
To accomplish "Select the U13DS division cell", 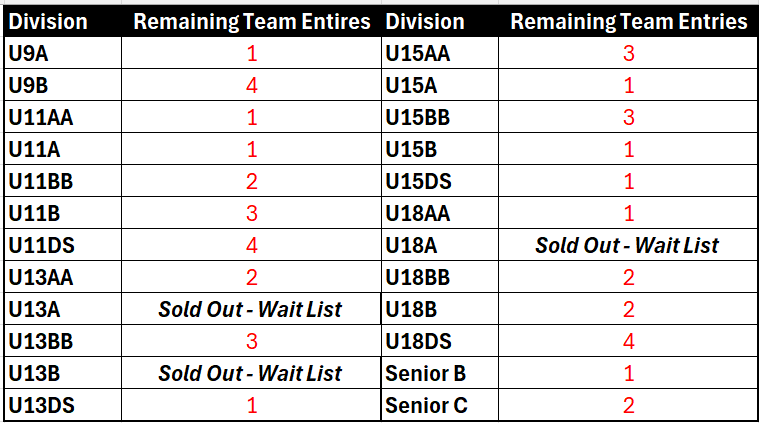I will (x=62, y=406).
